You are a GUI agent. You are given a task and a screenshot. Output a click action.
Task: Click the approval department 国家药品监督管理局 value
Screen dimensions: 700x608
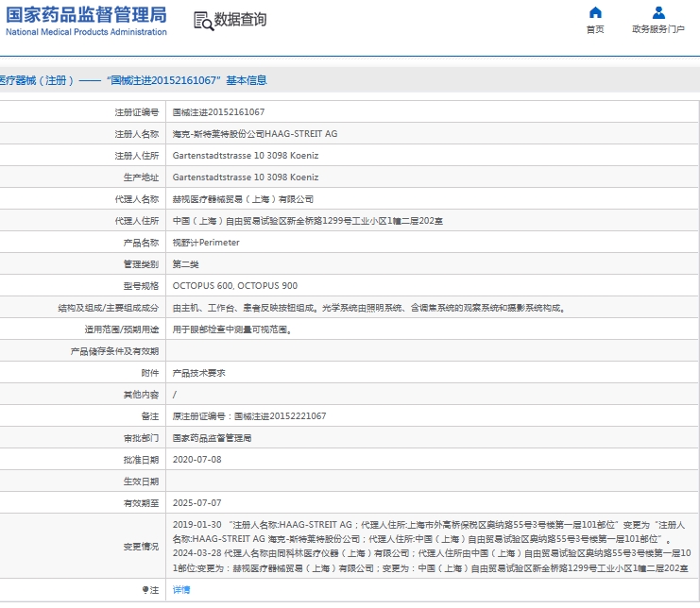point(212,438)
